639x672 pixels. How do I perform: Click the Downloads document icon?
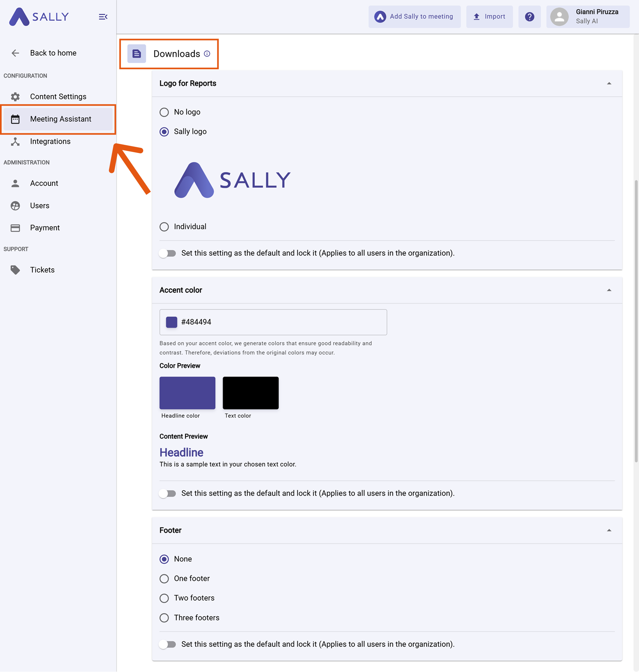point(136,54)
